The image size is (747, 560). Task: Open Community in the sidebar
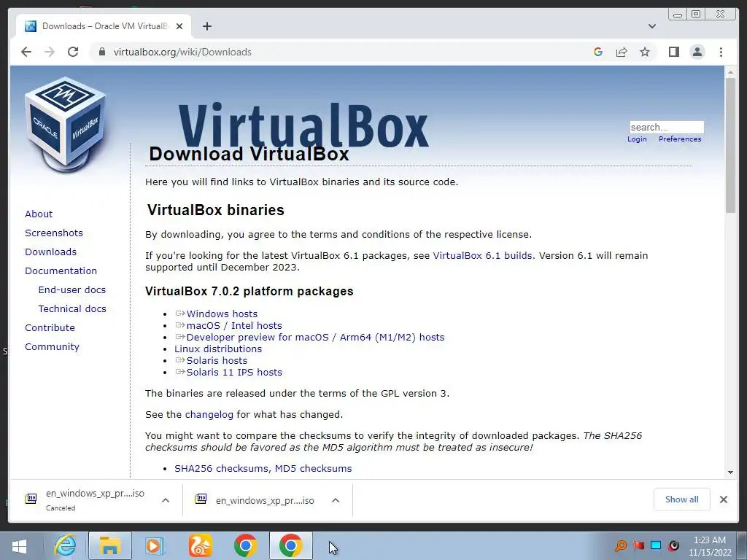[52, 346]
